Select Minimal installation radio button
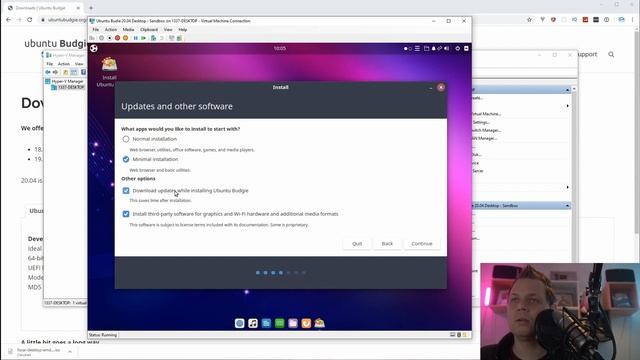The image size is (640, 360). click(126, 159)
